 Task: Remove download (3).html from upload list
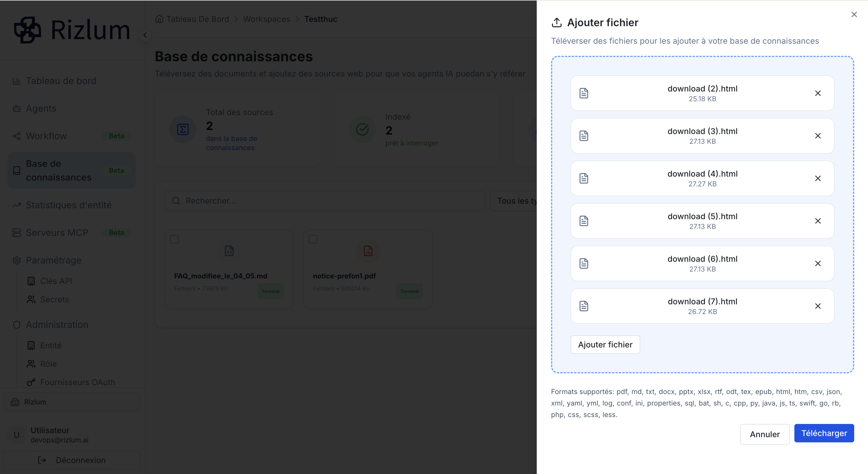pos(818,136)
